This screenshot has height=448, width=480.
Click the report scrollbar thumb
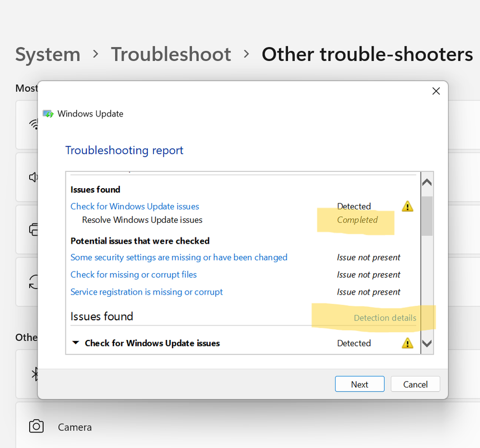(x=427, y=216)
